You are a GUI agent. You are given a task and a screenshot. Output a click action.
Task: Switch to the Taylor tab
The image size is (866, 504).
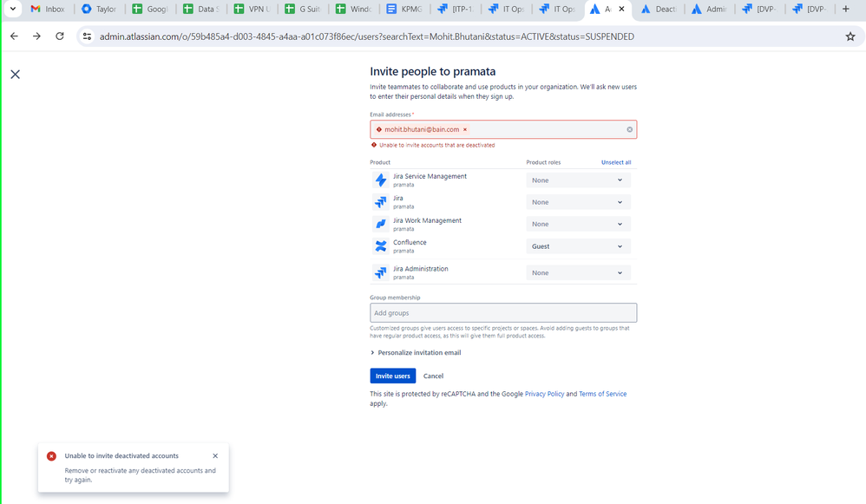99,9
